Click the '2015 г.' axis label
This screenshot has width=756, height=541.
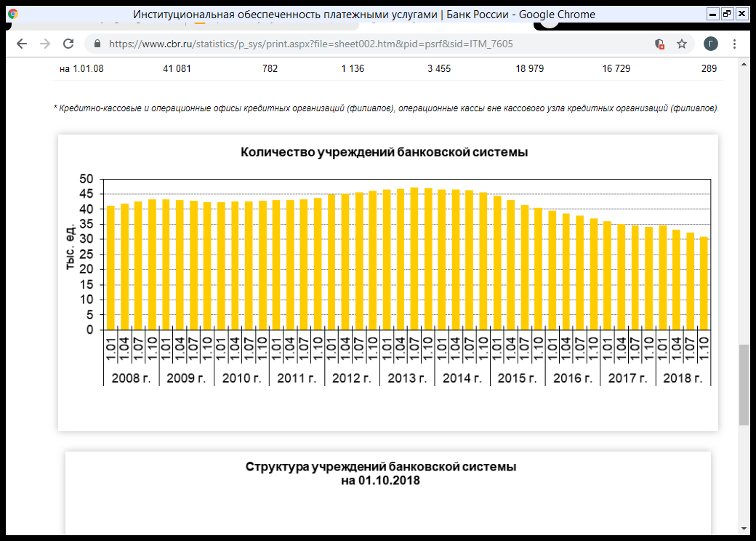click(517, 379)
